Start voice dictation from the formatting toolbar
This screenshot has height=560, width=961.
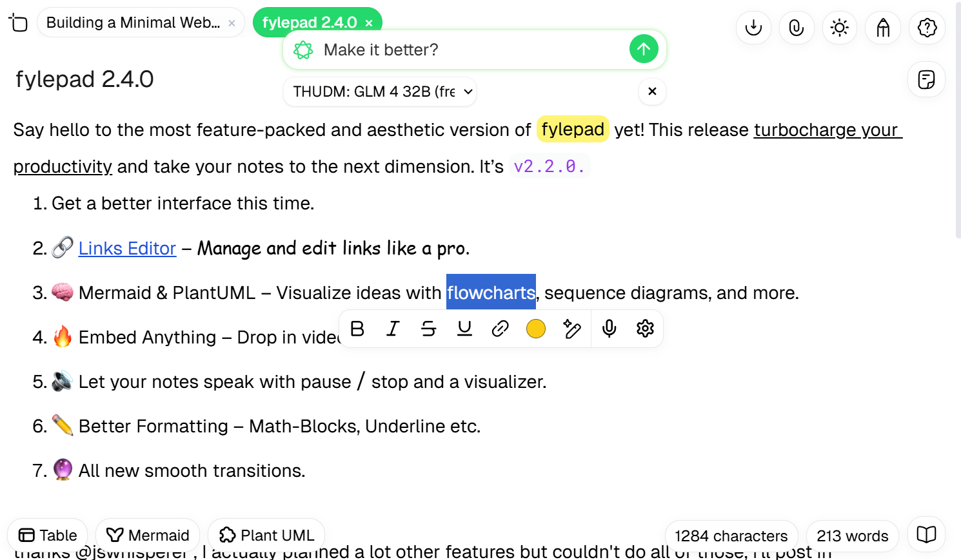[608, 329]
